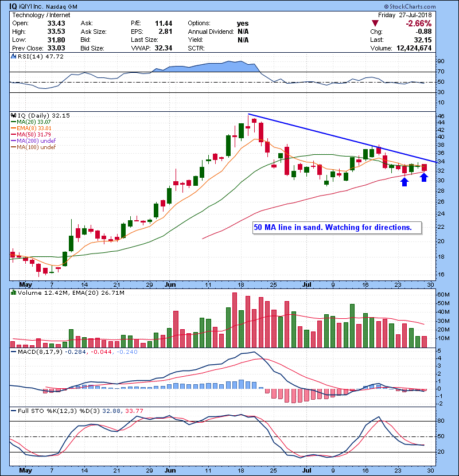Click the MACD(8,17,9) indicator label
Image resolution: width=459 pixels, height=476 pixels.
pyautogui.click(x=40, y=352)
